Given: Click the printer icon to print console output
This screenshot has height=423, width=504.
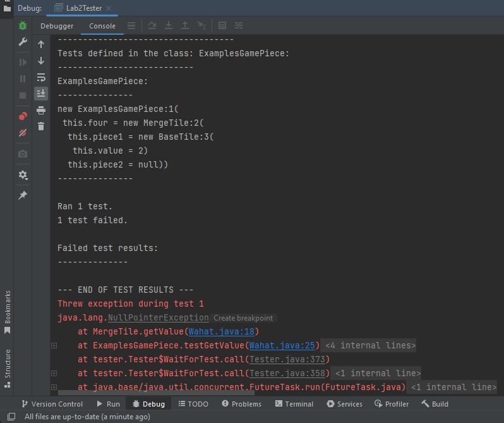Looking at the screenshot, I should [x=41, y=110].
